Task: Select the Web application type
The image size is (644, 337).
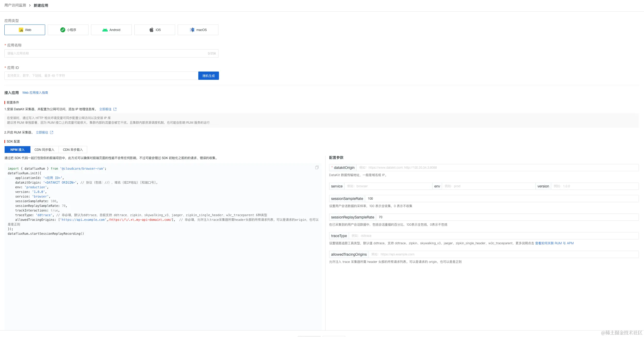Action: [x=25, y=30]
